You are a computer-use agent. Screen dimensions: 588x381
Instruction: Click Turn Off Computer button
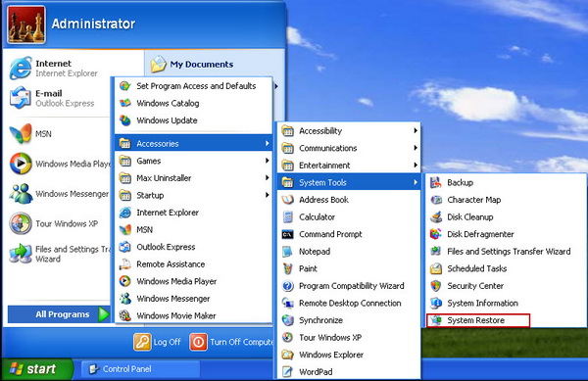(231, 342)
